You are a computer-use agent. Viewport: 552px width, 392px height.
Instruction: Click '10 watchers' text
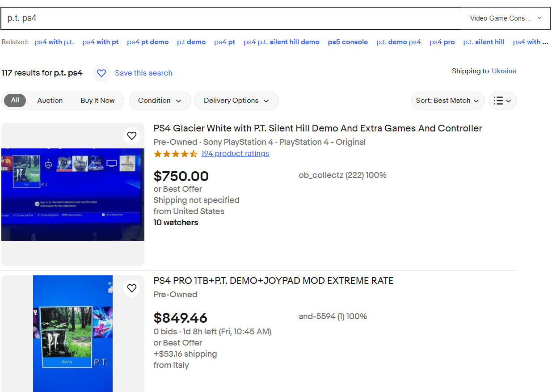(176, 223)
